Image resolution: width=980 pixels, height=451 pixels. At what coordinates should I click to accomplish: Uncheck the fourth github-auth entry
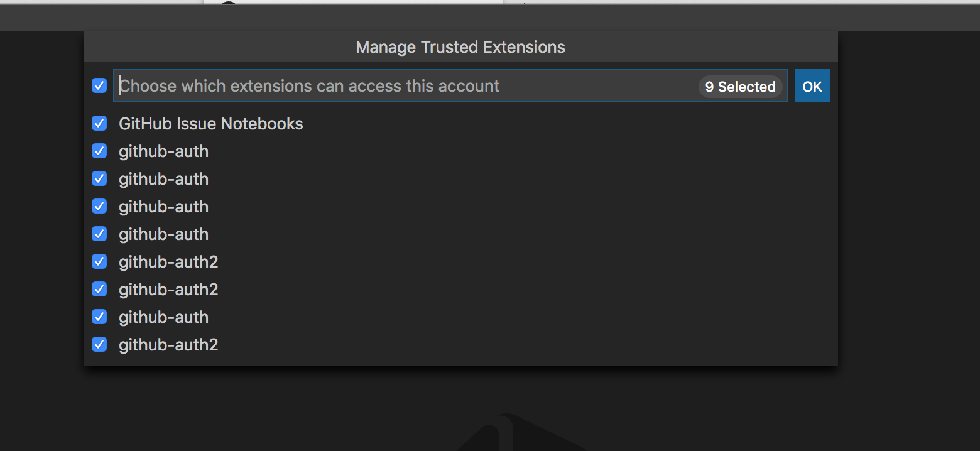tap(99, 234)
